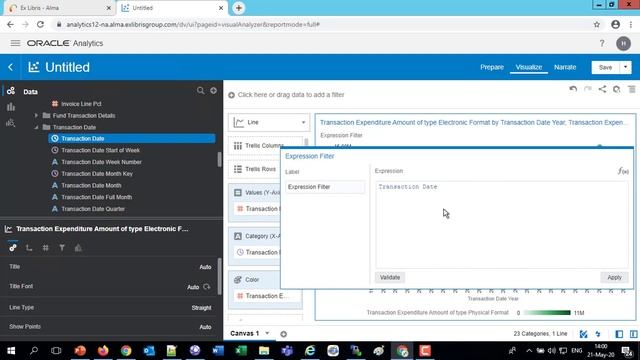Open Filters properties tab icon
Viewport: 640px width, 360px height.
click(x=62, y=247)
